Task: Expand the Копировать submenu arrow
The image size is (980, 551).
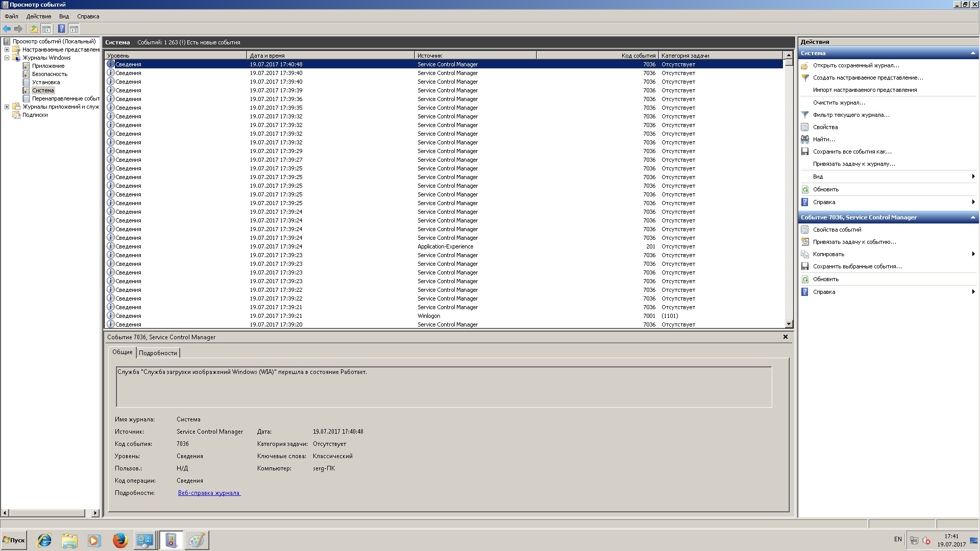Action: [973, 254]
